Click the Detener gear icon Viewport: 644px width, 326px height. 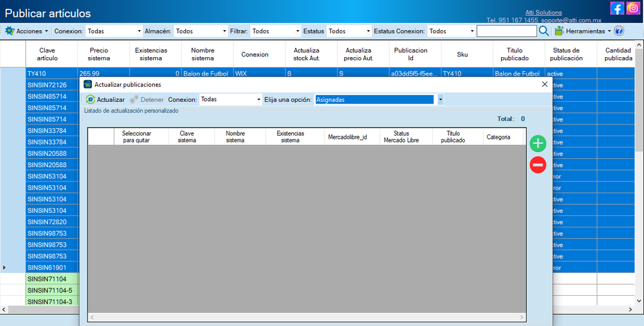[134, 99]
